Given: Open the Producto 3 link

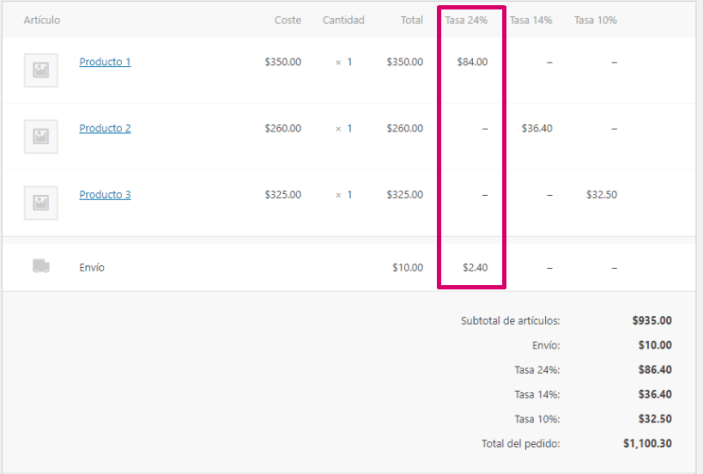Looking at the screenshot, I should 105,195.
